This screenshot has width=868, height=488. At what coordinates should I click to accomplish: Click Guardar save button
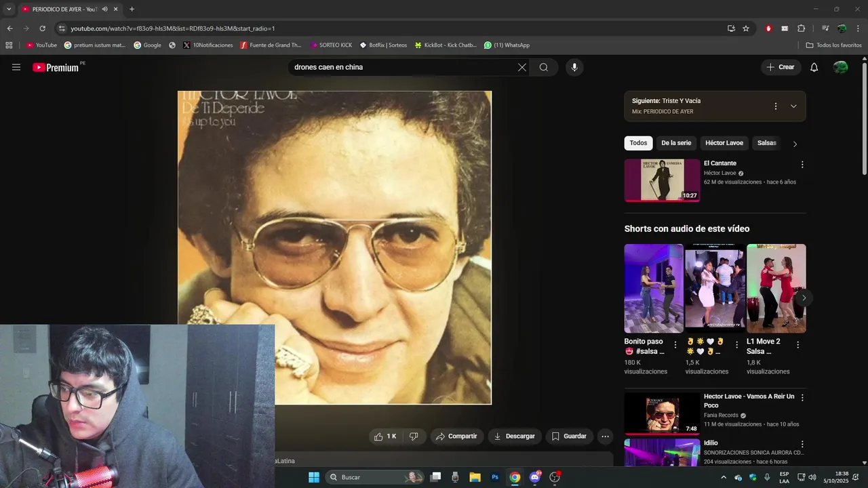coord(569,436)
